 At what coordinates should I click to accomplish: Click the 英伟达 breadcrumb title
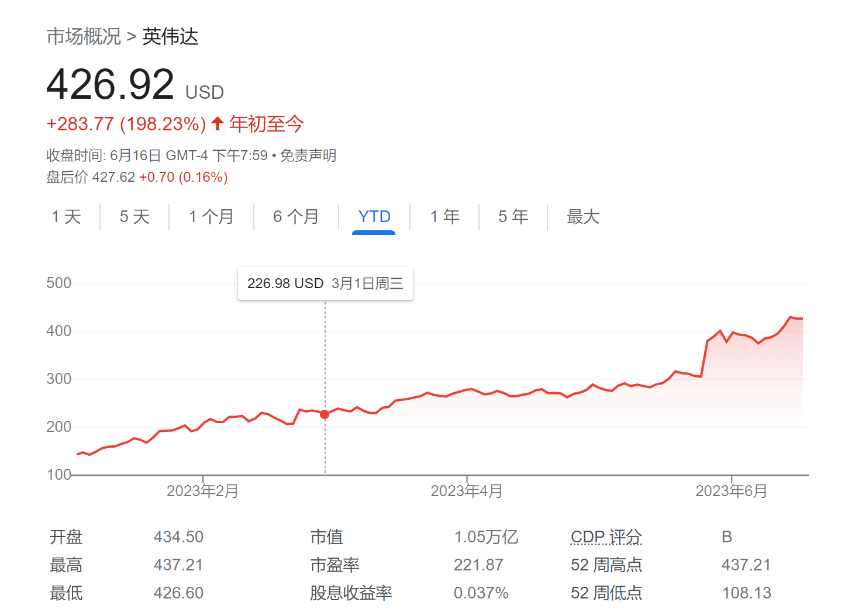(x=170, y=37)
